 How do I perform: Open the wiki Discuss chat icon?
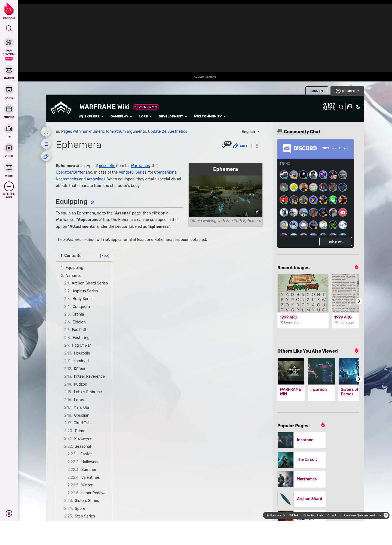coord(350,107)
